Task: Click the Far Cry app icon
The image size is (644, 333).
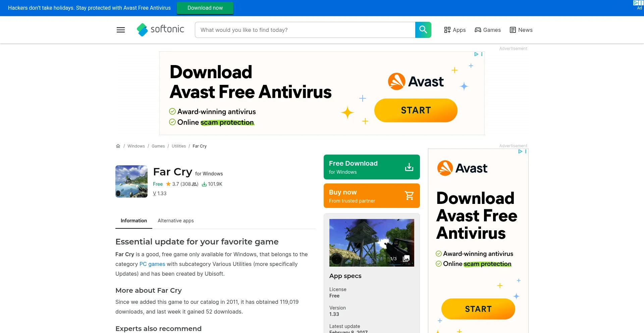Action: coord(131,181)
